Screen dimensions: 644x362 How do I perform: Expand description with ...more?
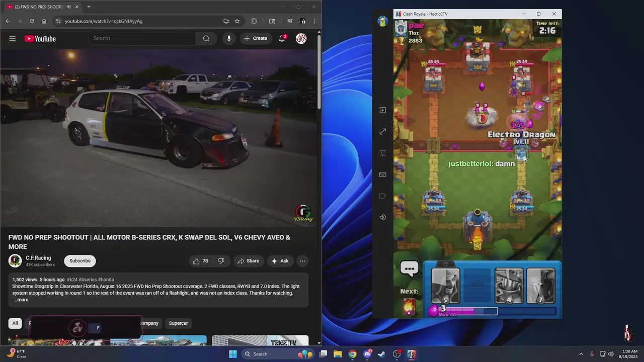tap(21, 300)
